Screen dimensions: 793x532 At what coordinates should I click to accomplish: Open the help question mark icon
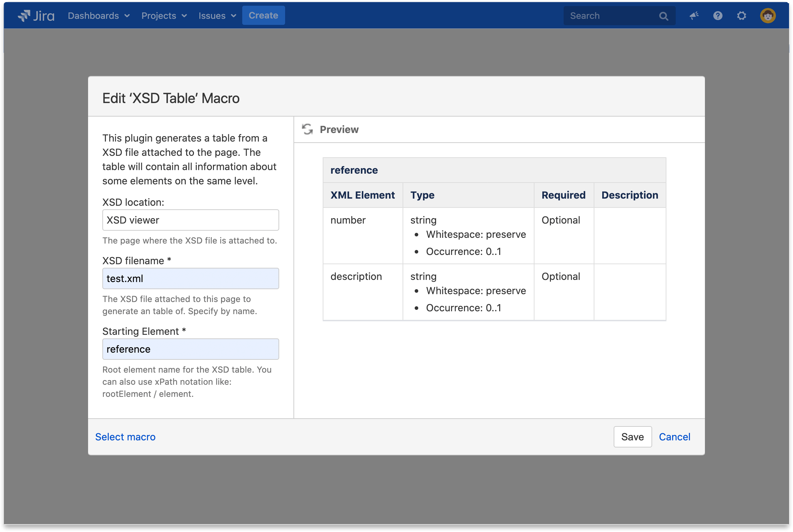pos(718,16)
